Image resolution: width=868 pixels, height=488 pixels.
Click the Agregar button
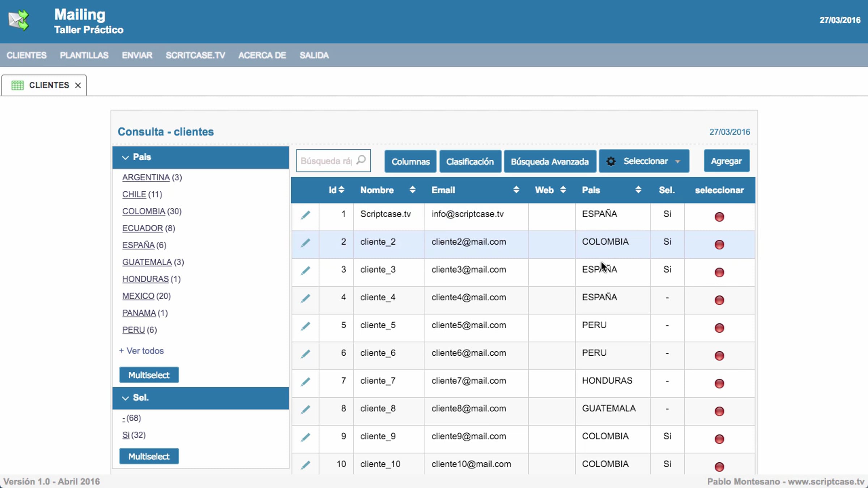coord(727,161)
